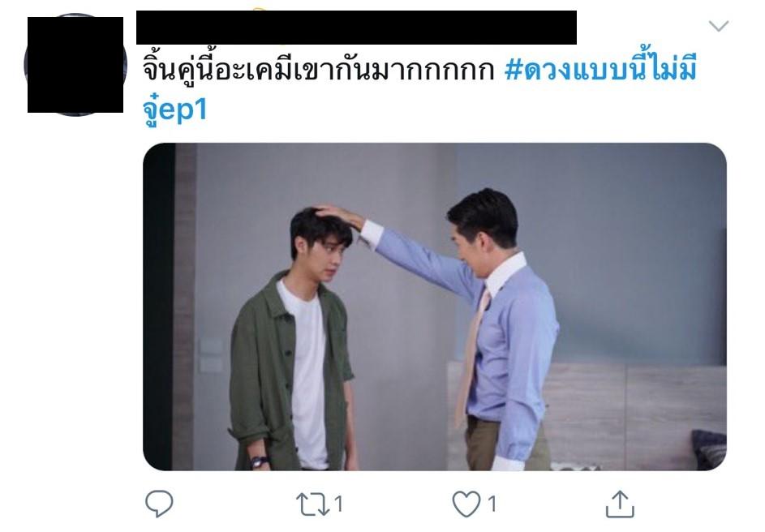
Task: Like the tweet with the heart icon
Action: (466, 504)
